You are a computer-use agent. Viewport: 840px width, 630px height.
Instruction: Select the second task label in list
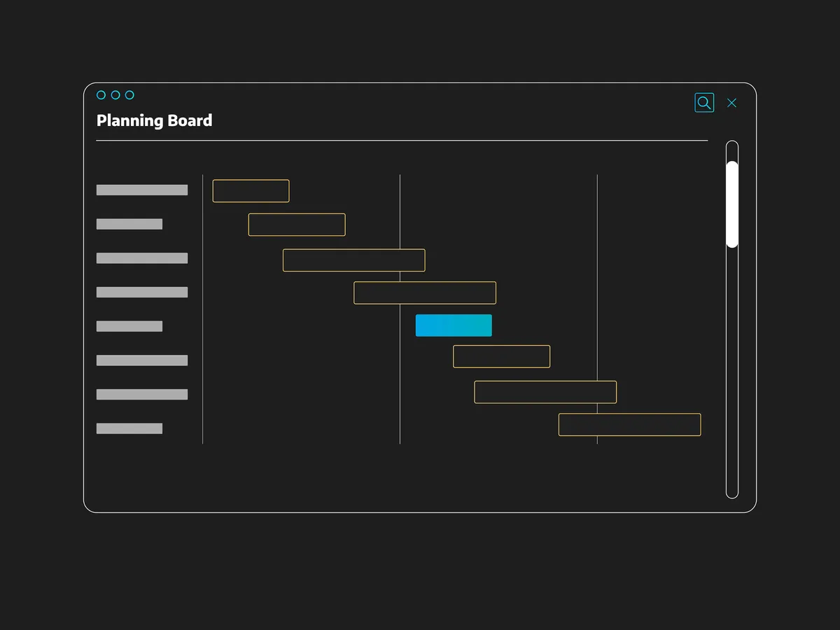129,224
